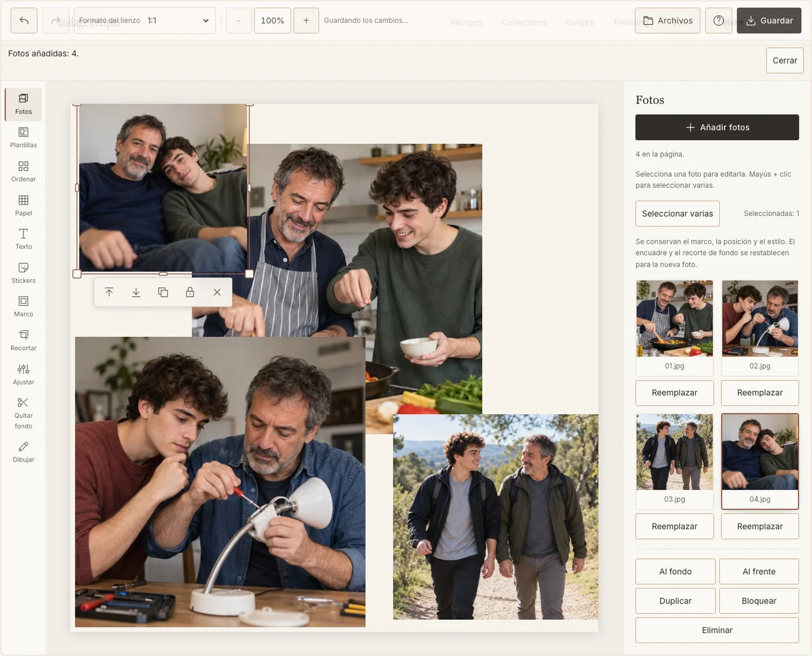Image resolution: width=812 pixels, height=656 pixels.
Task: Click the Guardar save button
Action: coord(769,21)
